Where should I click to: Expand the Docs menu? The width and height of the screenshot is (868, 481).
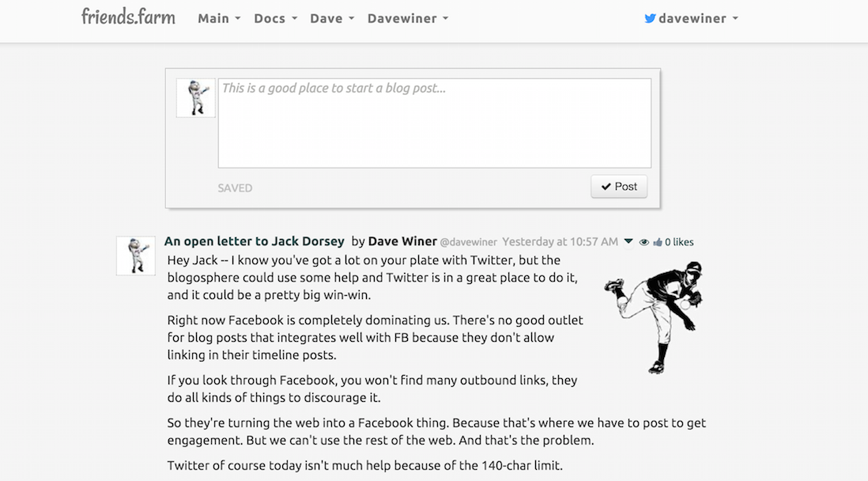275,18
